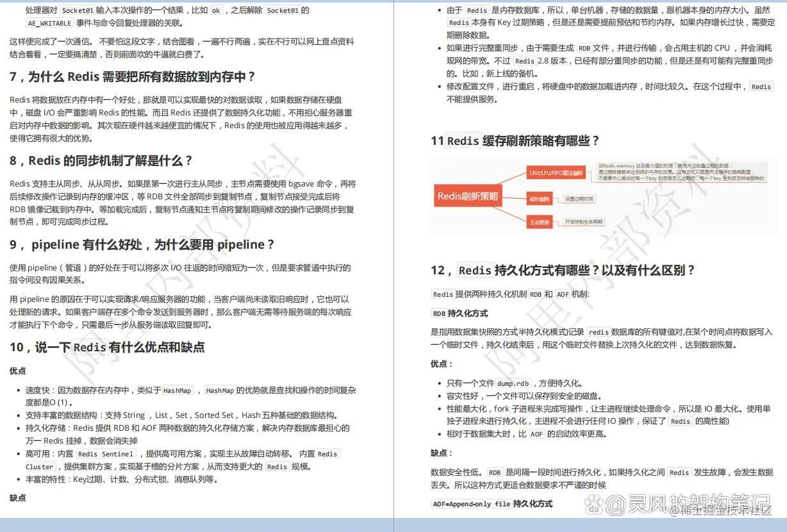This screenshot has width=787, height=532.
Task: Click "优点：" label under RDB 持久化方式
Action: (442, 364)
